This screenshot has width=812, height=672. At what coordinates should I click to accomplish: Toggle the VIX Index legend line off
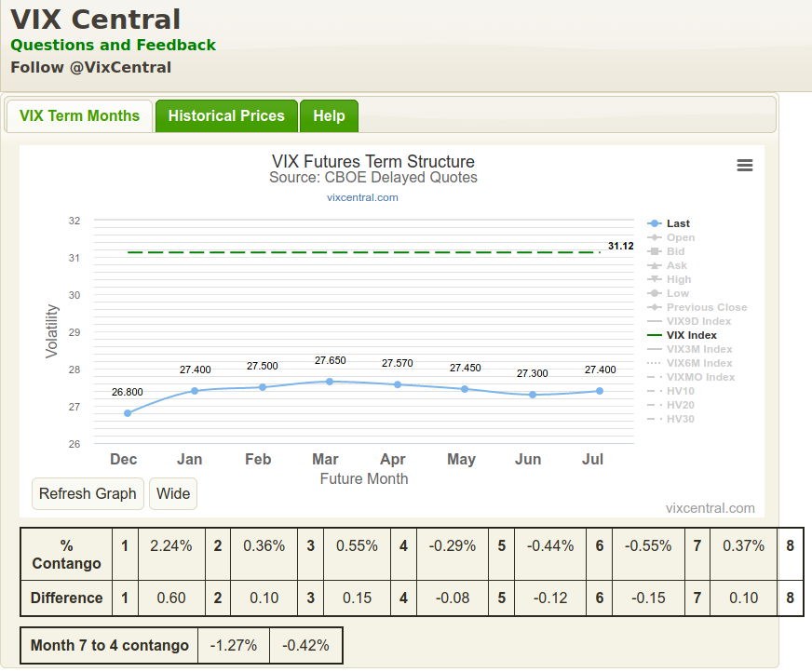pos(691,335)
